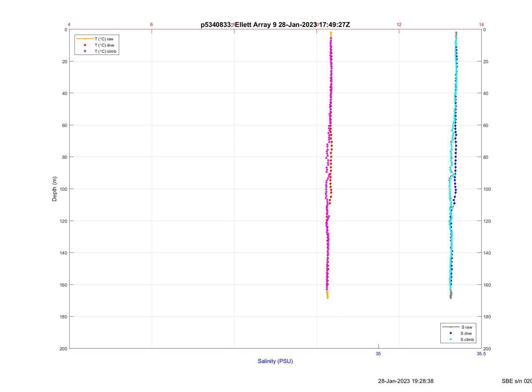This screenshot has height=392, width=532.
Task: Click the cyan dot marker for S climb in legend
Action: pos(450,340)
